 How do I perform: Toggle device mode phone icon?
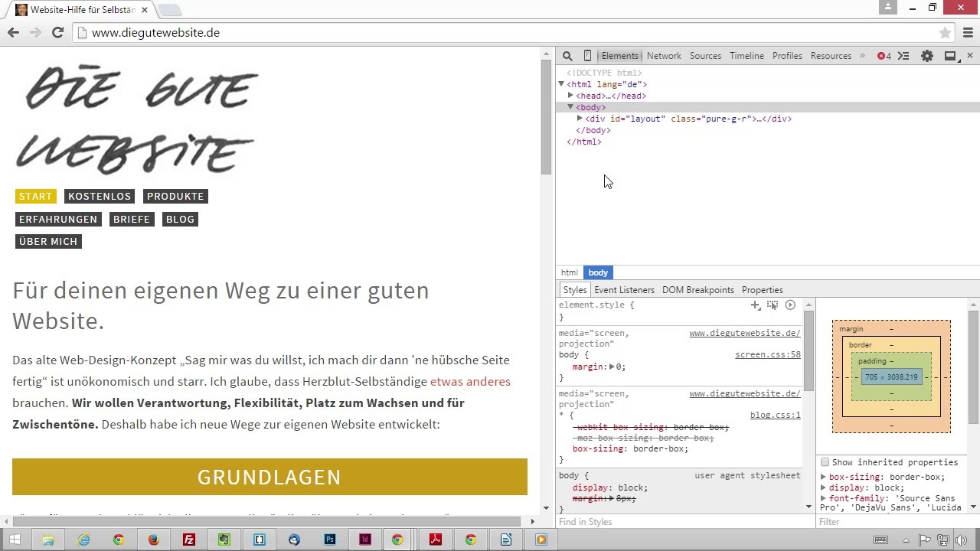(587, 56)
